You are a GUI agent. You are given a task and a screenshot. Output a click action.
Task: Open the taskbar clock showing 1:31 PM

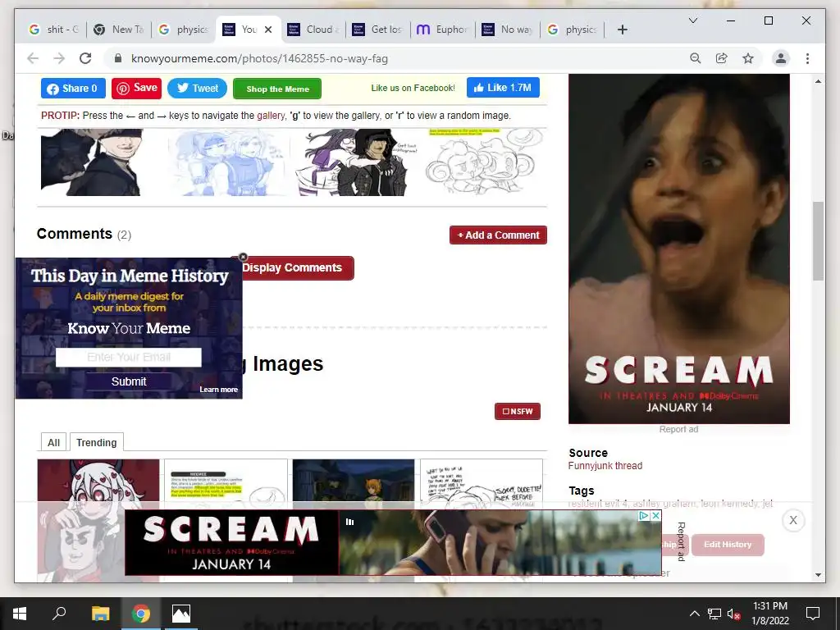tap(770, 614)
